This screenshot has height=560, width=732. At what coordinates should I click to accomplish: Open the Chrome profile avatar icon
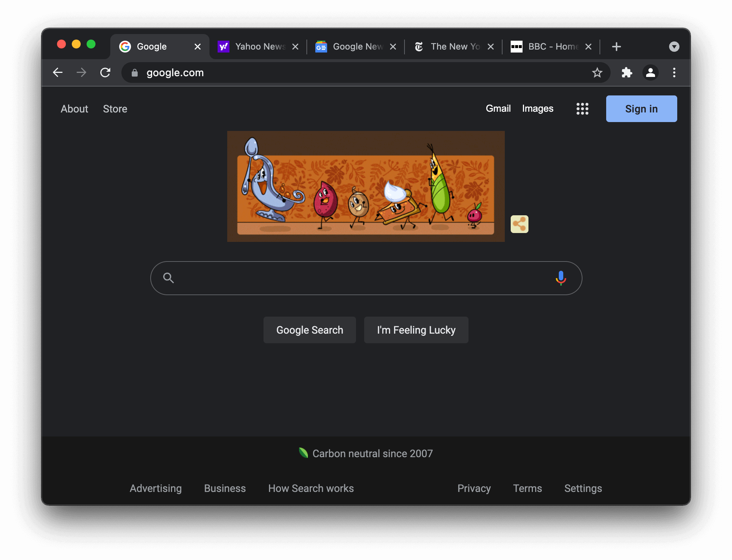click(x=650, y=72)
